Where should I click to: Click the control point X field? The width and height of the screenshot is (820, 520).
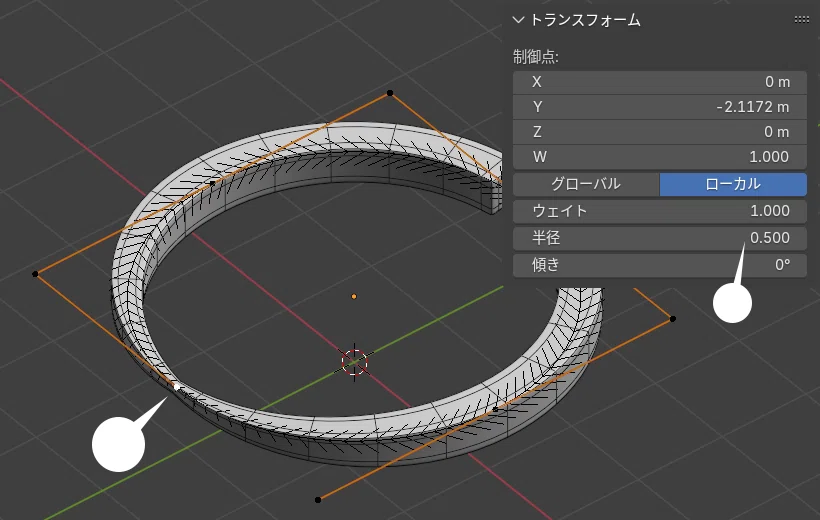click(x=659, y=82)
